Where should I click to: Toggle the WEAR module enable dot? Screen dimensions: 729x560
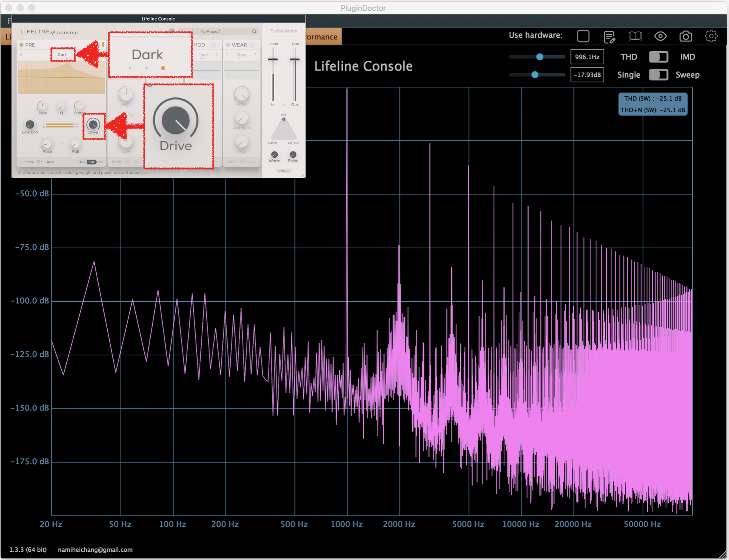click(x=228, y=45)
